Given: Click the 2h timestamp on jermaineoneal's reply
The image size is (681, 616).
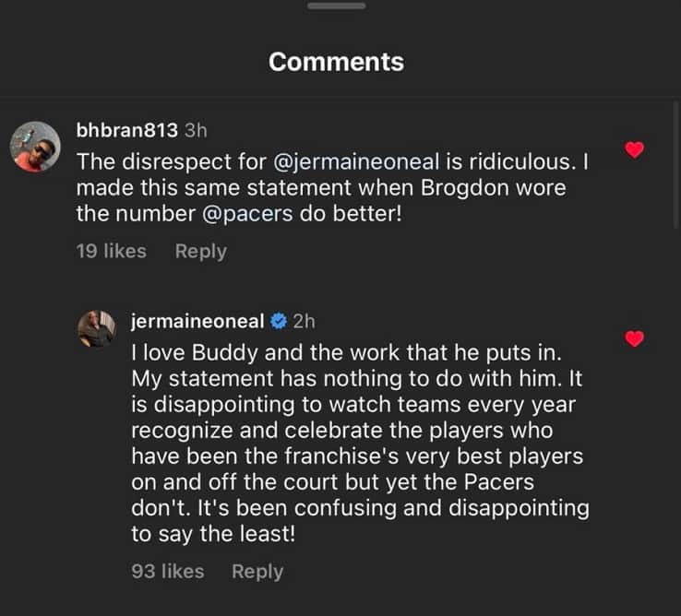Looking at the screenshot, I should [x=304, y=321].
